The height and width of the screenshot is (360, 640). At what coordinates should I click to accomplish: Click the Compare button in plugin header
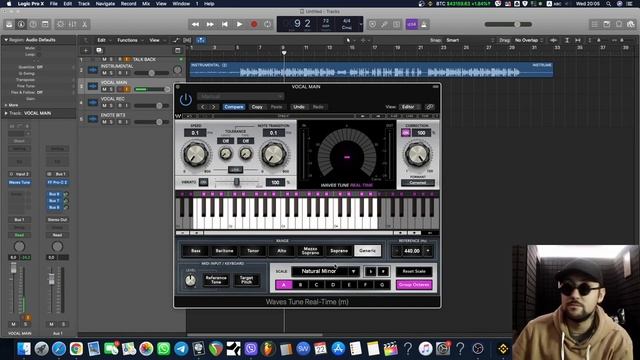coord(234,107)
